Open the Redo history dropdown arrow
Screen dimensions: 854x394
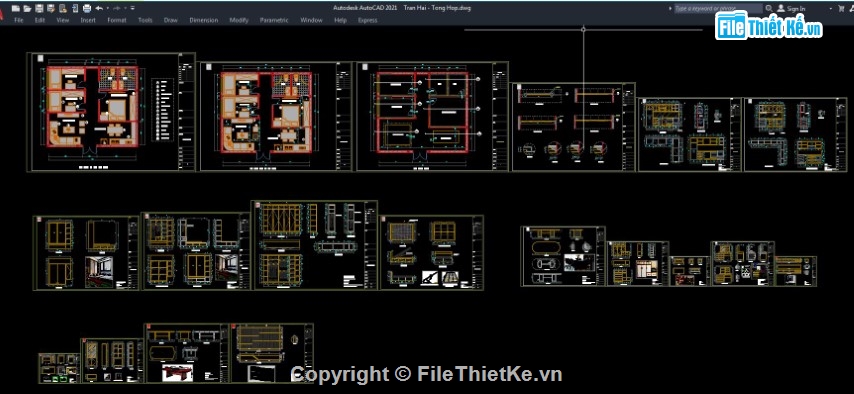[x=125, y=8]
